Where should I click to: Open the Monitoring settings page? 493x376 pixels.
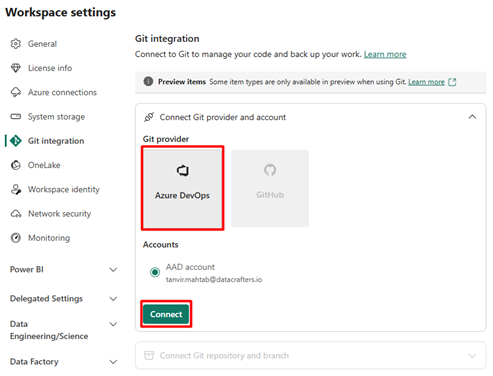(49, 238)
